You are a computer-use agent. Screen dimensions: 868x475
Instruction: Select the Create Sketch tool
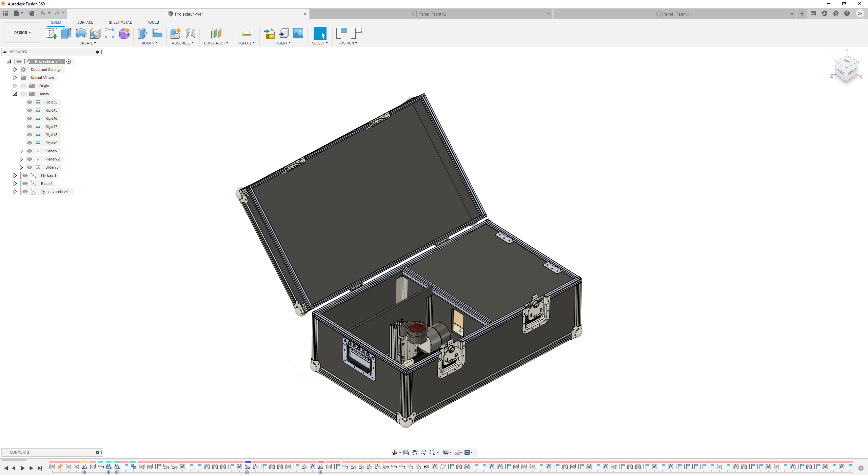click(52, 33)
